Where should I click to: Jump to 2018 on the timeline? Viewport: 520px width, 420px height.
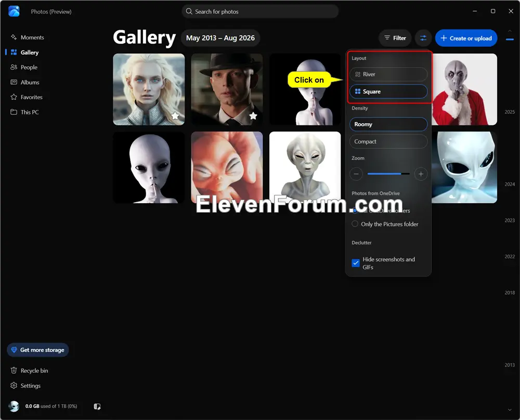click(x=510, y=293)
